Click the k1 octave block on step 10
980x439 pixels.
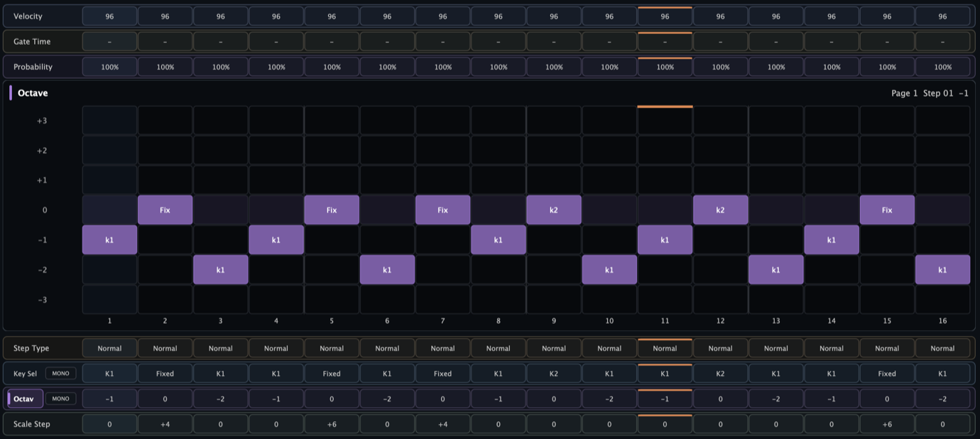pos(609,270)
